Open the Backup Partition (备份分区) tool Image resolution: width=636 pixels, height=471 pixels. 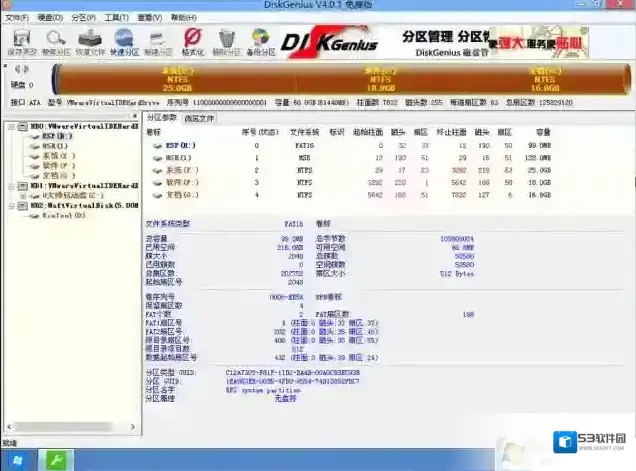point(262,42)
